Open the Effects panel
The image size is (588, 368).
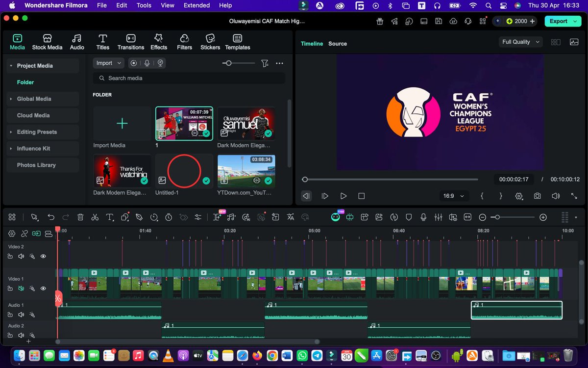click(x=159, y=42)
